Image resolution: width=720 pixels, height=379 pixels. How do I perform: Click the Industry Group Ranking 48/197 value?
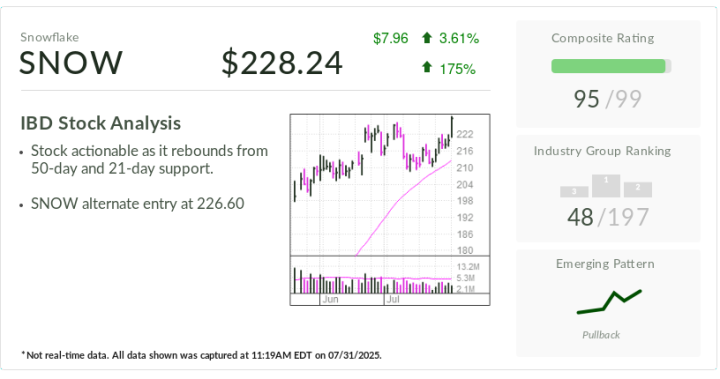click(608, 217)
